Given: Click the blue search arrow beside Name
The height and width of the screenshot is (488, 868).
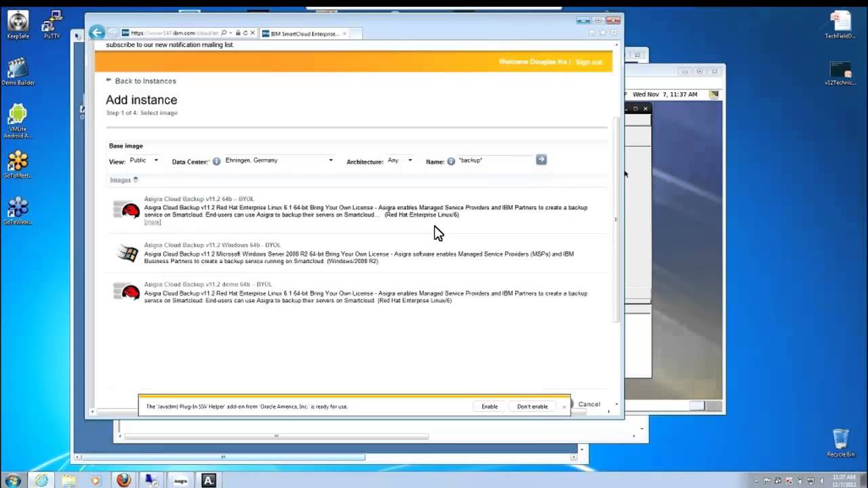Looking at the screenshot, I should (x=540, y=159).
